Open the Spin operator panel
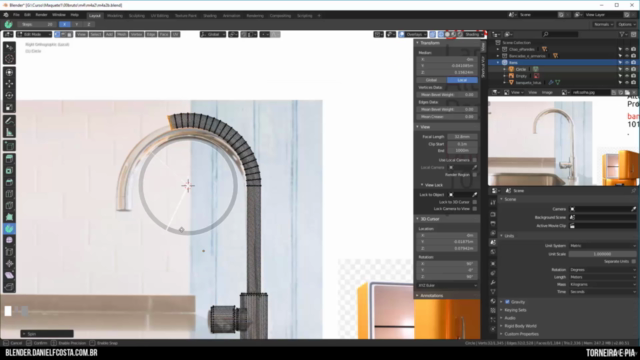Viewport: 640px width, 360px height. [47, 334]
